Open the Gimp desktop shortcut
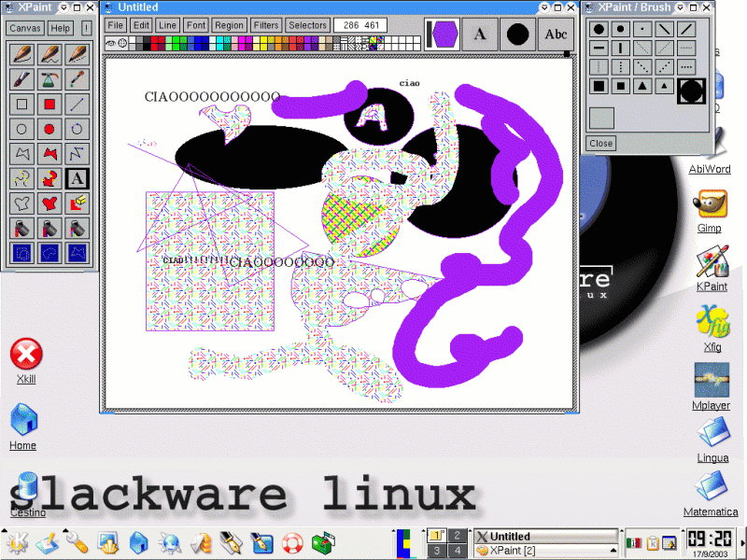 [x=710, y=211]
